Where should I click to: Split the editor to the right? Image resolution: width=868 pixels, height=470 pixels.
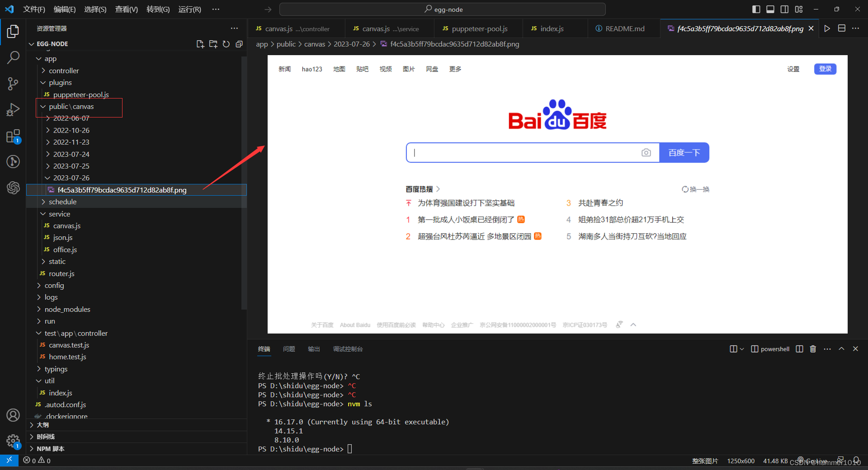point(842,28)
